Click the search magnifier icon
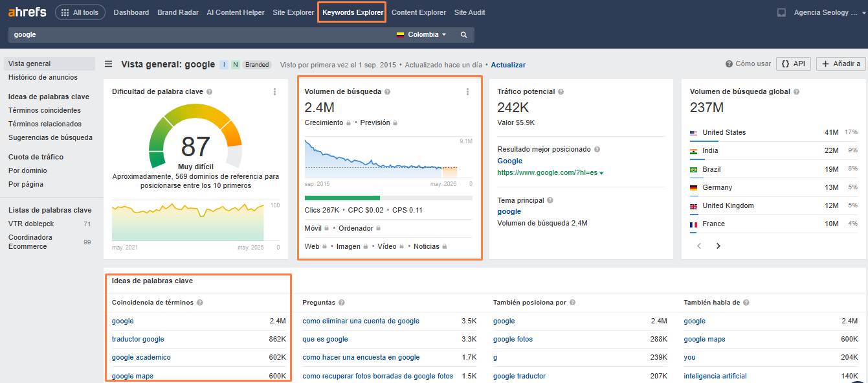This screenshot has width=868, height=383. coord(463,35)
